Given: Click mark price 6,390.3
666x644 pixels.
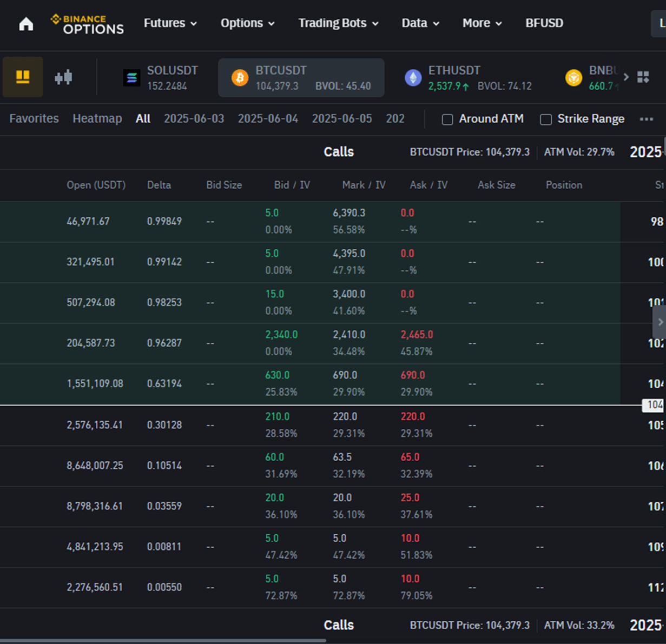Looking at the screenshot, I should pos(349,213).
